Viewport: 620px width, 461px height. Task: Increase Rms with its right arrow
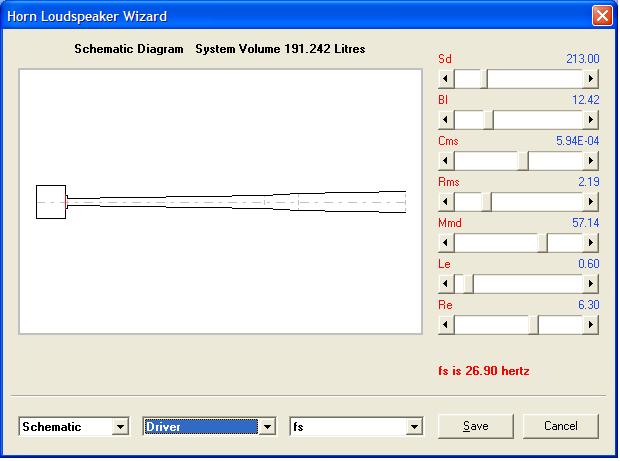coord(590,202)
